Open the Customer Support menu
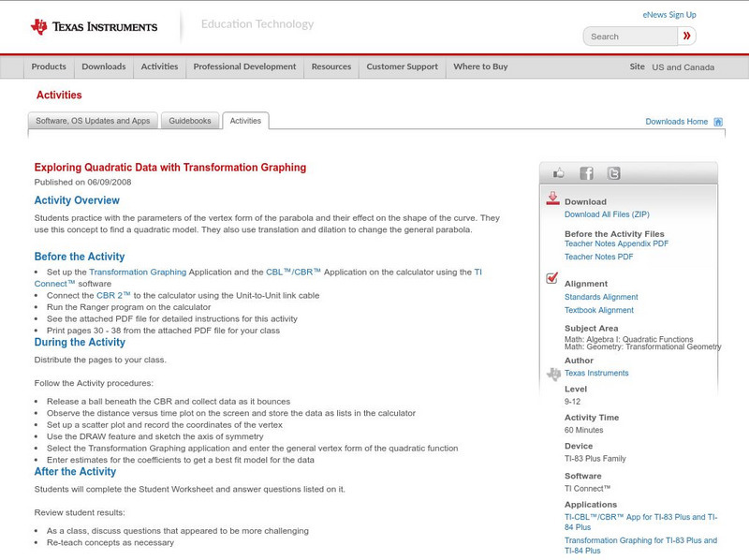 [401, 66]
